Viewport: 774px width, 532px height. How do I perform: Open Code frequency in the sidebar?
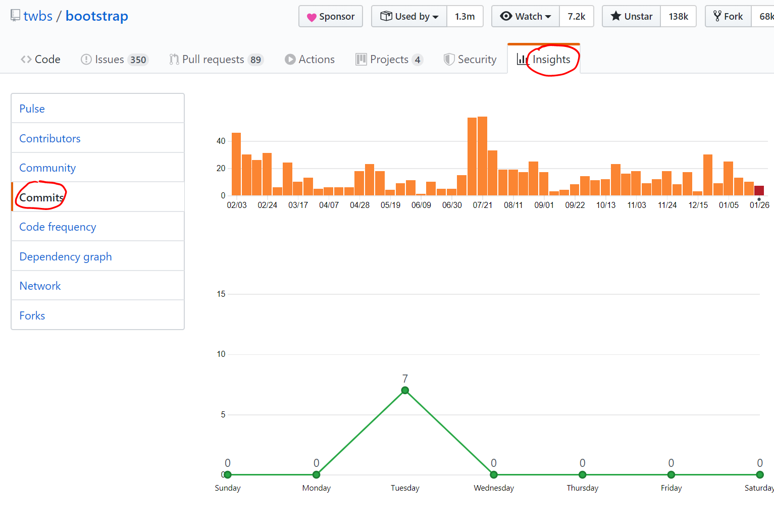point(97,227)
